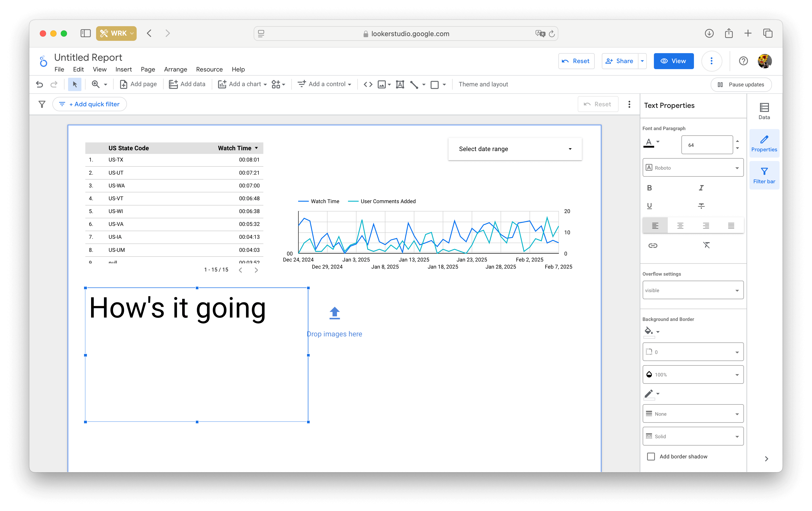Click the left-align text icon
The height and width of the screenshot is (511, 812).
tap(654, 225)
